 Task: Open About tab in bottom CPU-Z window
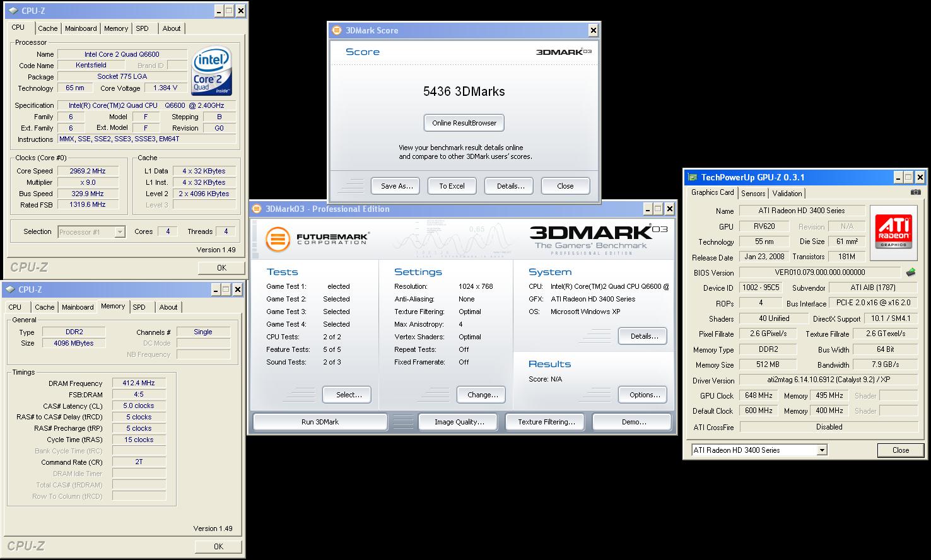168,307
